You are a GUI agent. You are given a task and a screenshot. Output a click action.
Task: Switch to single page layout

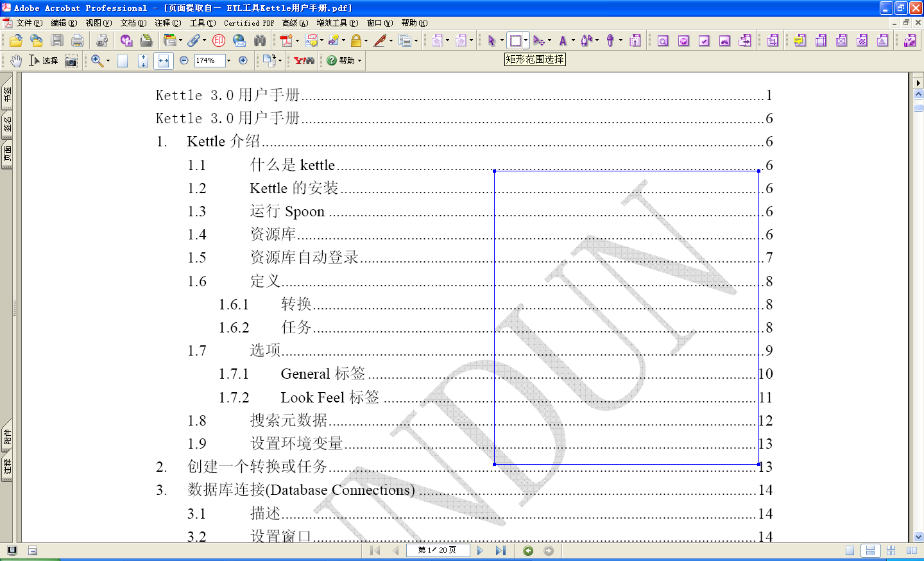[x=850, y=550]
